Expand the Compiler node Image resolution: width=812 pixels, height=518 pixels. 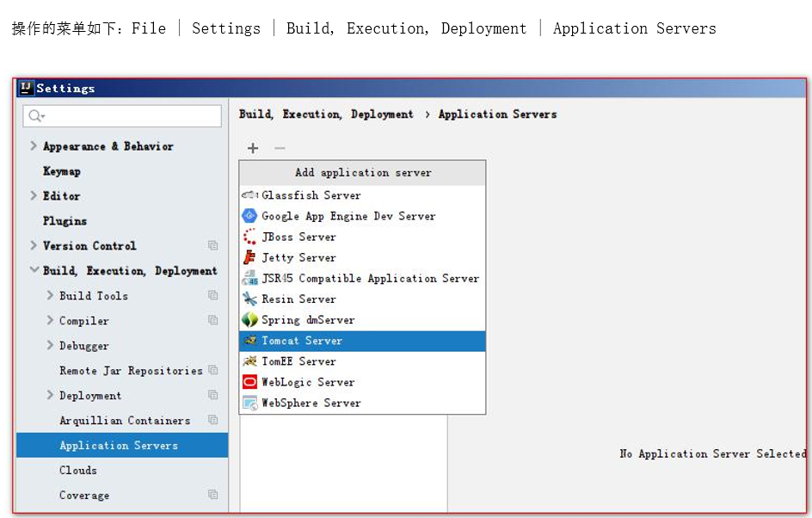(x=50, y=319)
